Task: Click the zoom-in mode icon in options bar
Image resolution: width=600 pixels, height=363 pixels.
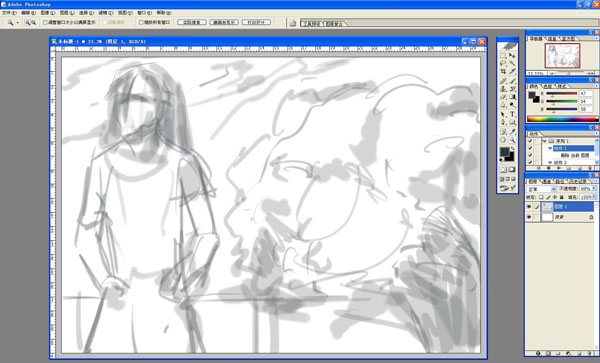Action: (28, 23)
